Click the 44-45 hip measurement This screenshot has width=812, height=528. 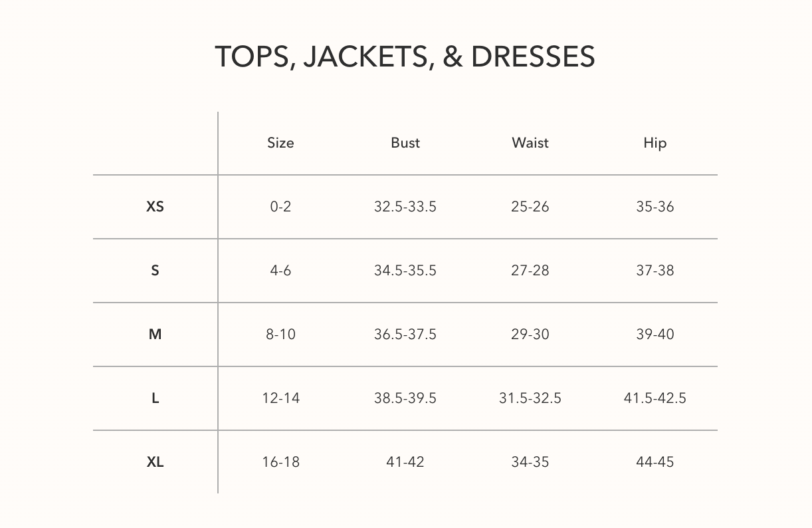(x=655, y=462)
